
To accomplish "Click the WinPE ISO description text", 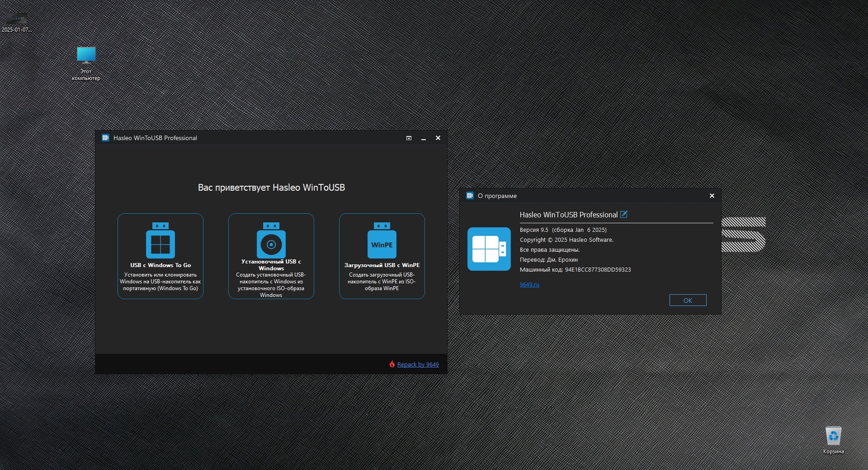I will [382, 282].
